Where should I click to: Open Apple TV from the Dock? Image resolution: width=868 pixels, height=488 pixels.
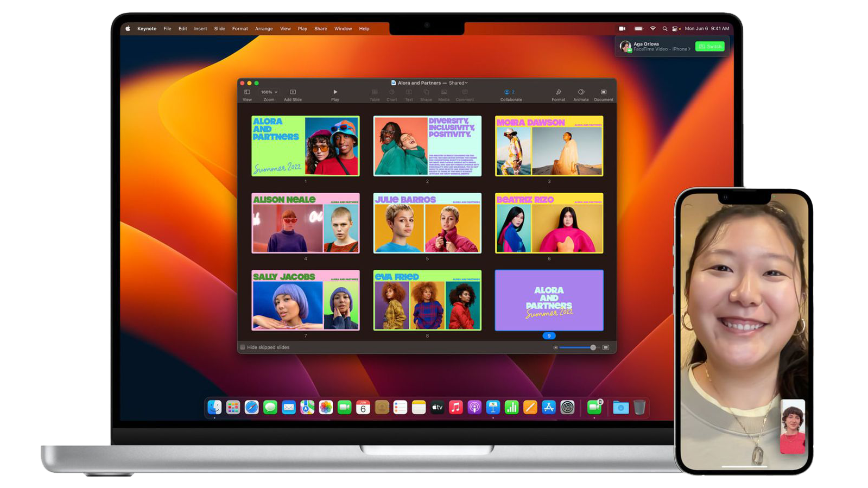438,407
